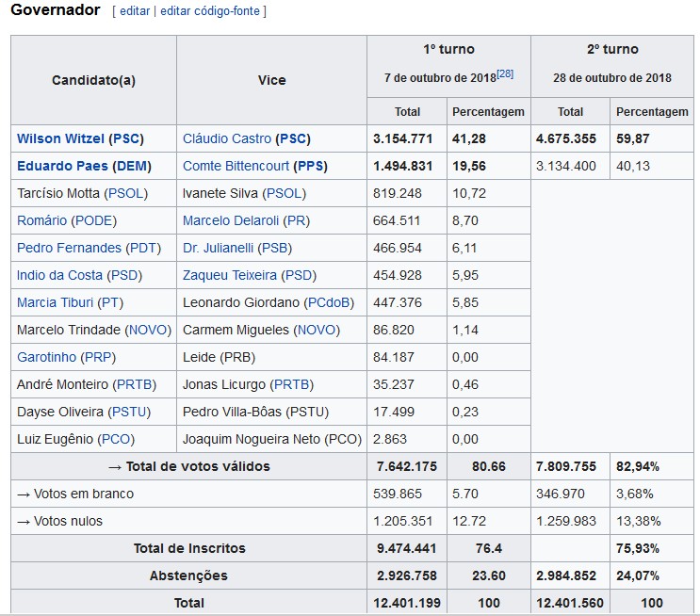The width and height of the screenshot is (700, 616).
Task: Open Indio da Costa page
Action: point(60,275)
